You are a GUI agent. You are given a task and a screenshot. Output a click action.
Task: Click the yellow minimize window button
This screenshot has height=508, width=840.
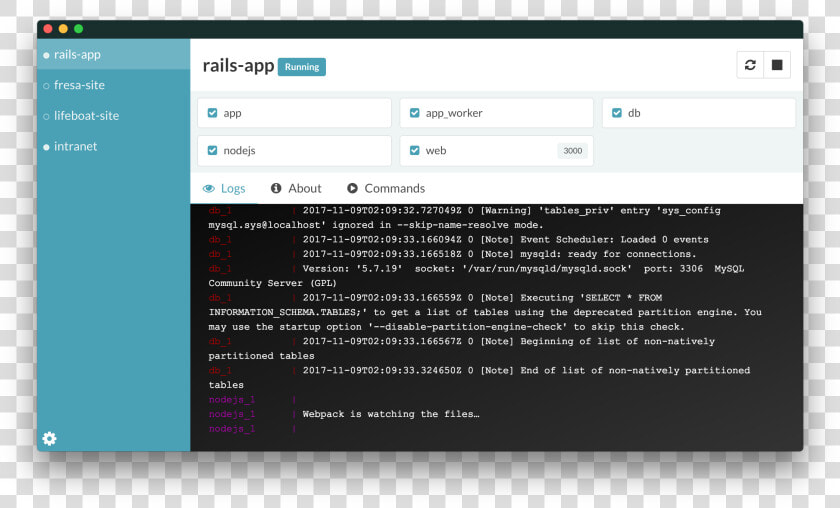click(63, 29)
